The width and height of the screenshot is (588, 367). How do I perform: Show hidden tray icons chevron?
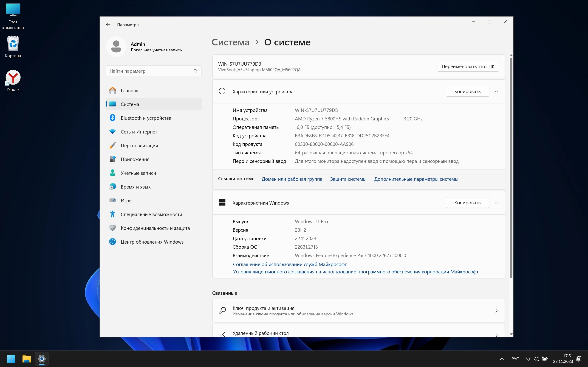coord(502,359)
